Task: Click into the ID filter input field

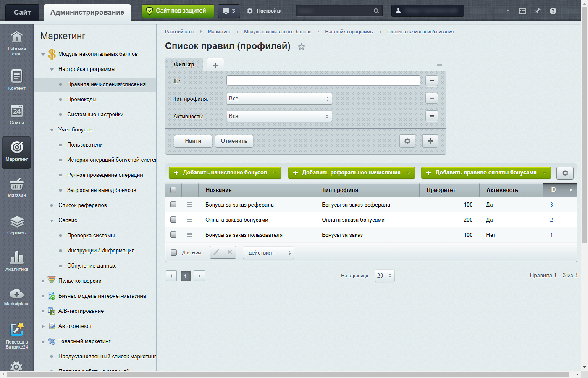Action: 323,81
